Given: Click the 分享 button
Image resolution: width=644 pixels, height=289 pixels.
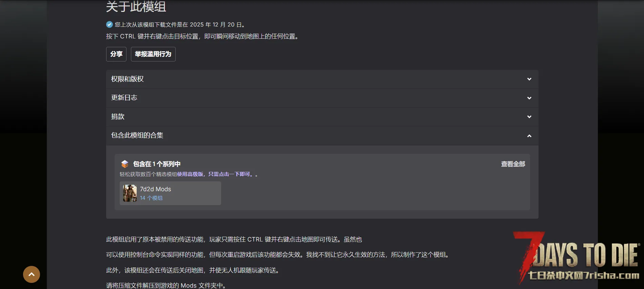Looking at the screenshot, I should tap(116, 54).
